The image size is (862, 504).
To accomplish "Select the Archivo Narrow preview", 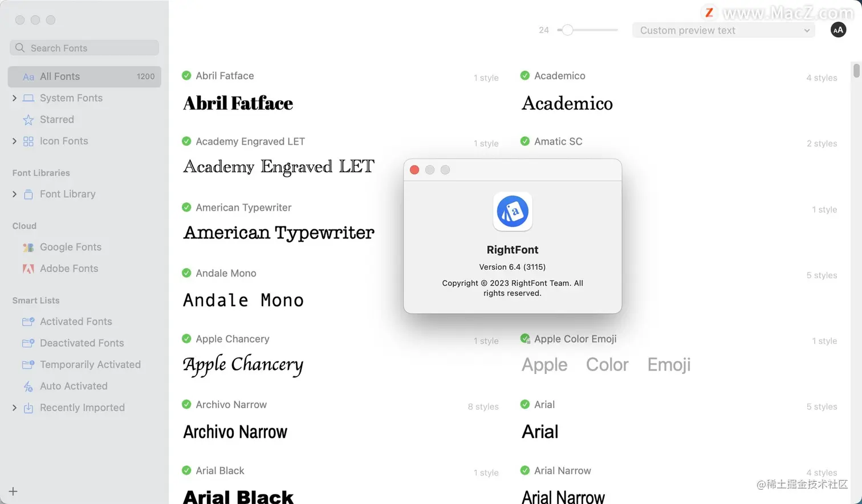I will point(235,432).
